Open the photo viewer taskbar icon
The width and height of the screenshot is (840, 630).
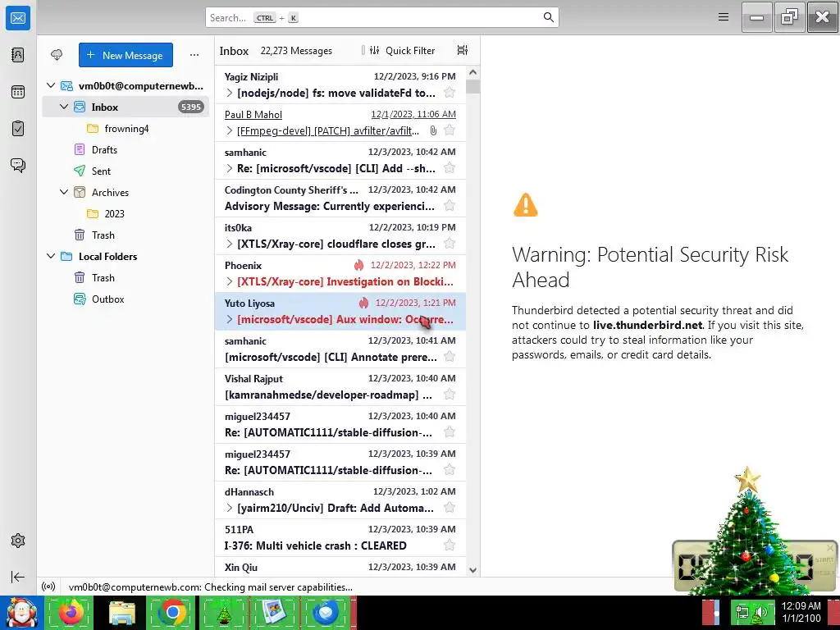[x=275, y=612]
